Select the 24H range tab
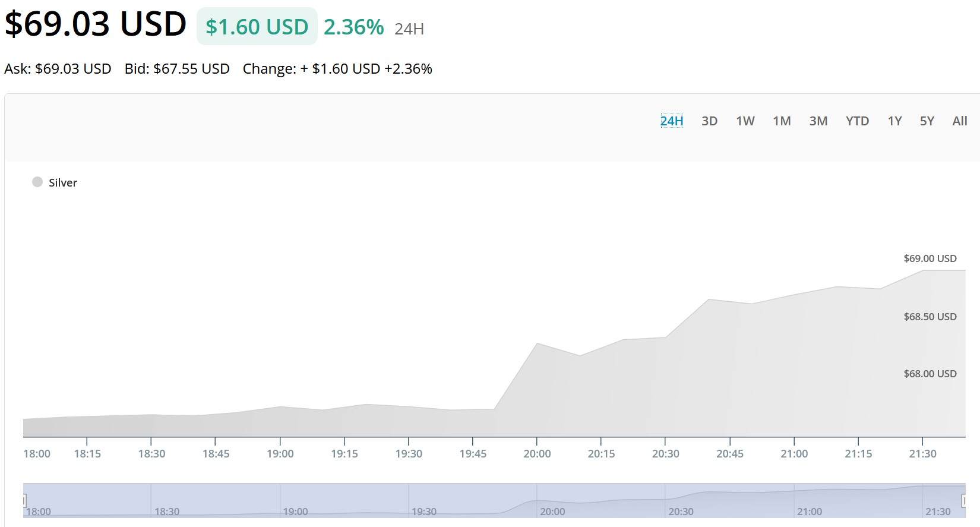Screen dimensions: 980x527 point(672,121)
